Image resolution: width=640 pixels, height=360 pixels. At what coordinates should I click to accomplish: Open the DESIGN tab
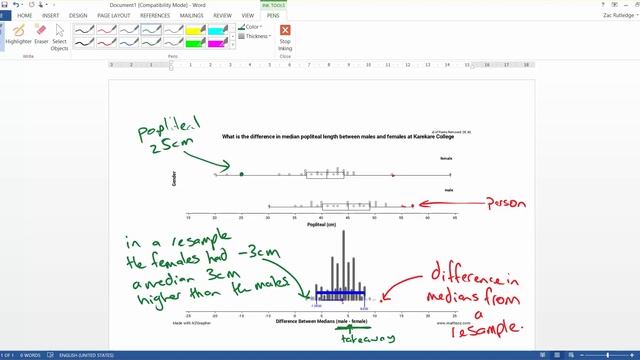pos(78,16)
